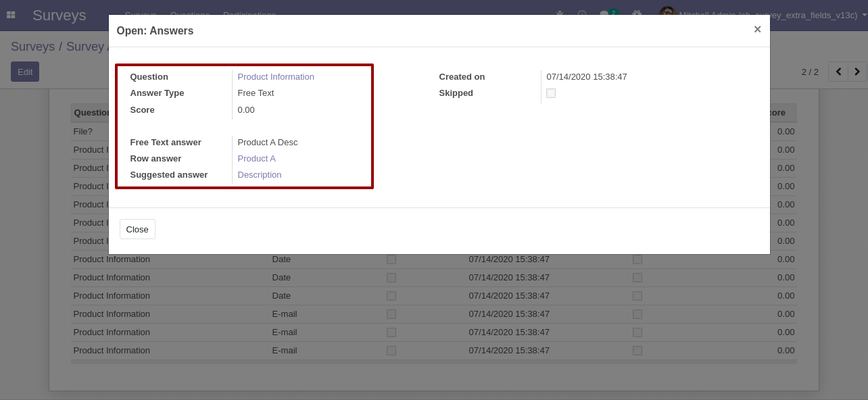Close the Answers dialog with the X

point(757,29)
